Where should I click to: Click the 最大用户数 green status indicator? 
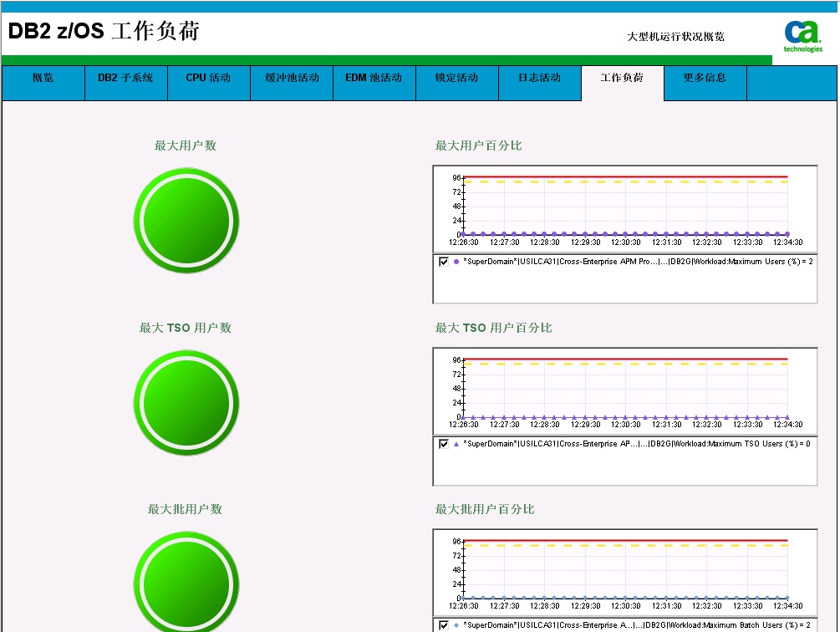tap(186, 221)
